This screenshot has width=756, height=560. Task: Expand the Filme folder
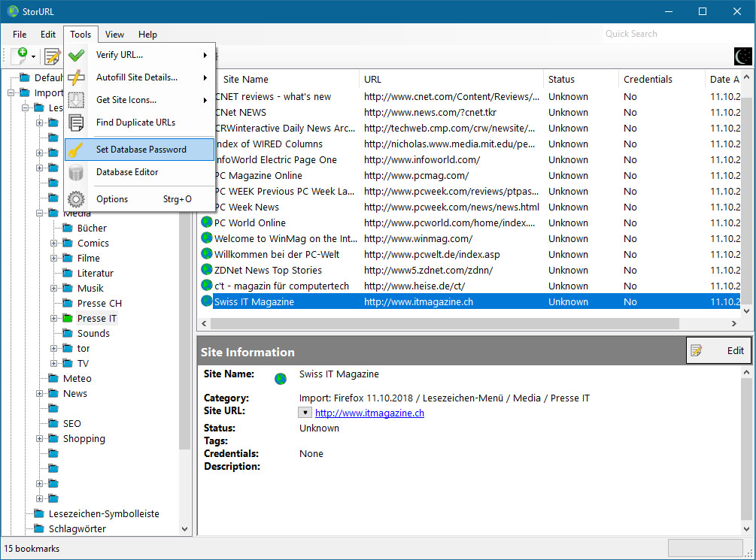[54, 258]
